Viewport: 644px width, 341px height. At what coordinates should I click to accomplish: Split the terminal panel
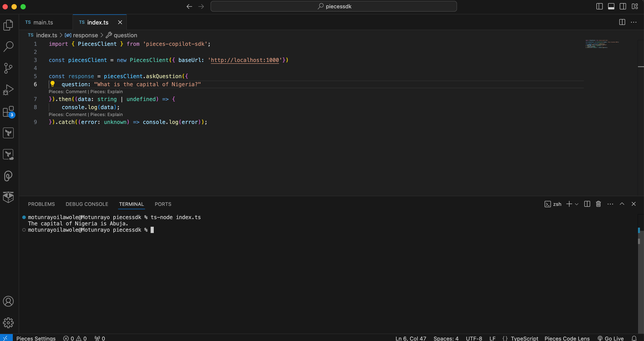point(587,204)
